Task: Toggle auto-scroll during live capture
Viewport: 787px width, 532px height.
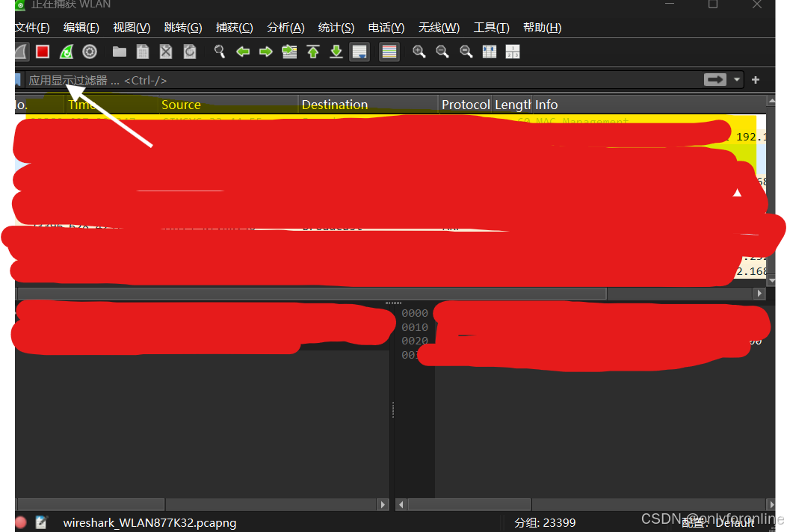Action: (x=359, y=52)
